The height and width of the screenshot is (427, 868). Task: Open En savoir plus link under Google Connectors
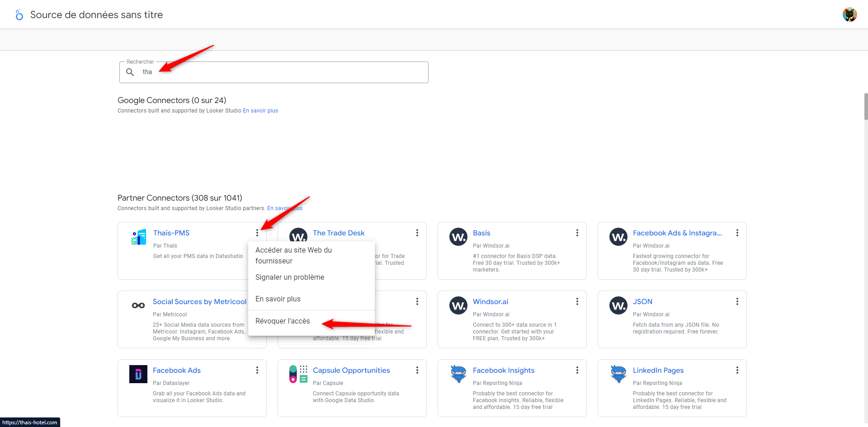pyautogui.click(x=260, y=111)
